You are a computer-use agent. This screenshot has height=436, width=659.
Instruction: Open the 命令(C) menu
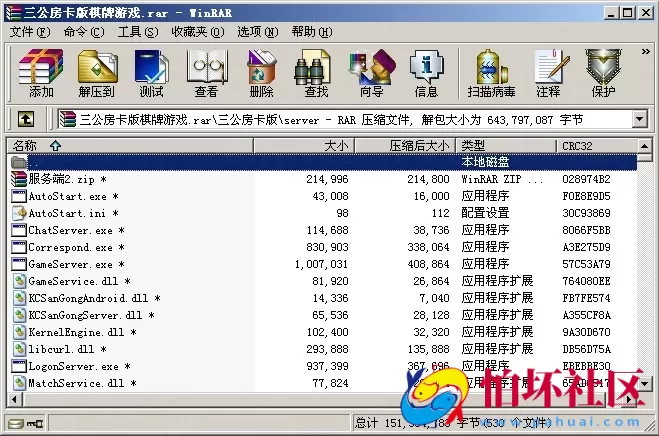[84, 32]
